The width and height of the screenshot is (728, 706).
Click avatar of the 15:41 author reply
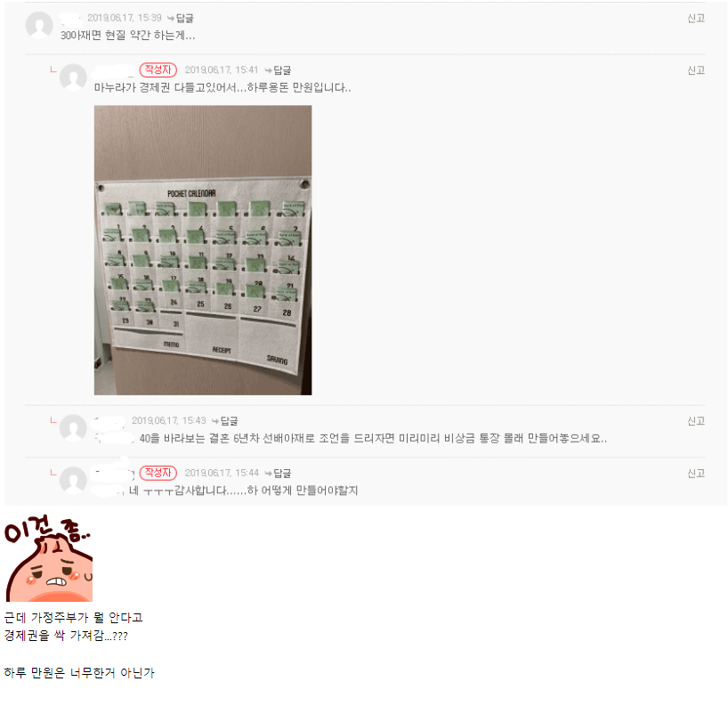73,77
